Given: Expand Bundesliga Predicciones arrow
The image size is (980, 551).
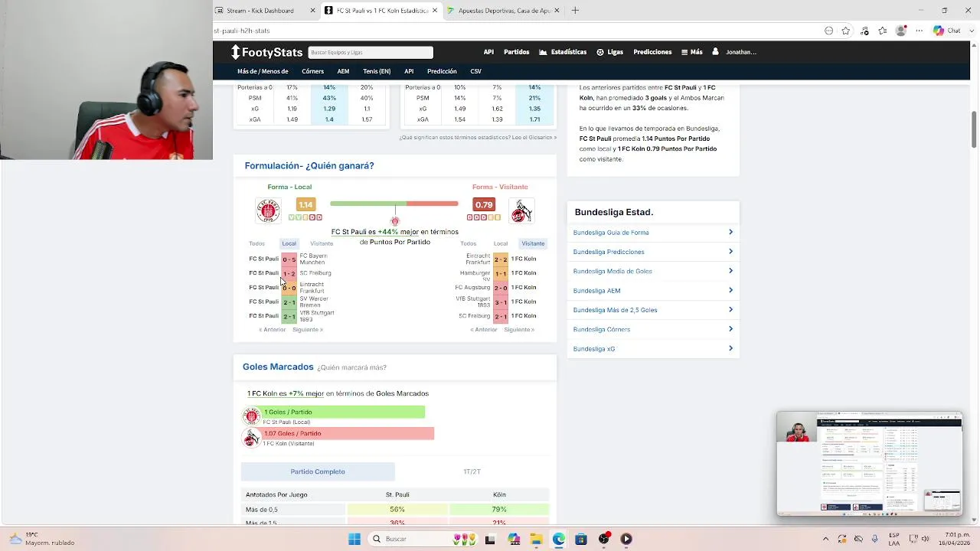Looking at the screenshot, I should (730, 251).
